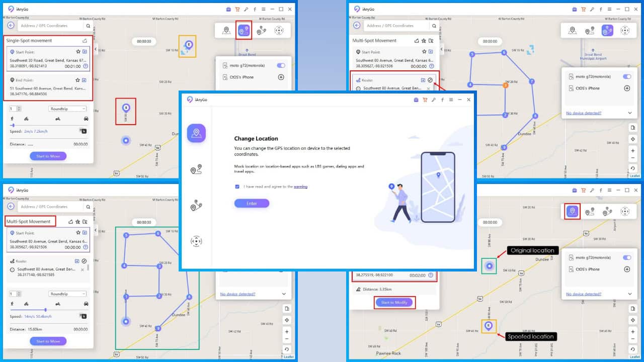Expand device list chevron in lower-right window
Screen dimensions: 644x362
click(630, 294)
